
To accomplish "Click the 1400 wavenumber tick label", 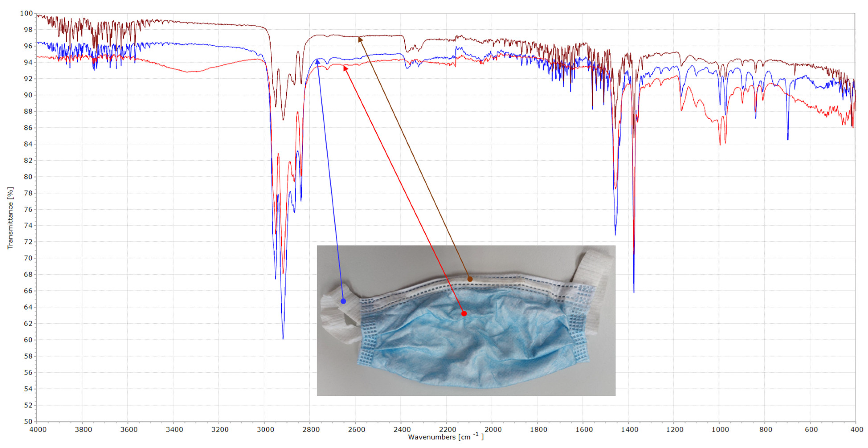I will [629, 430].
